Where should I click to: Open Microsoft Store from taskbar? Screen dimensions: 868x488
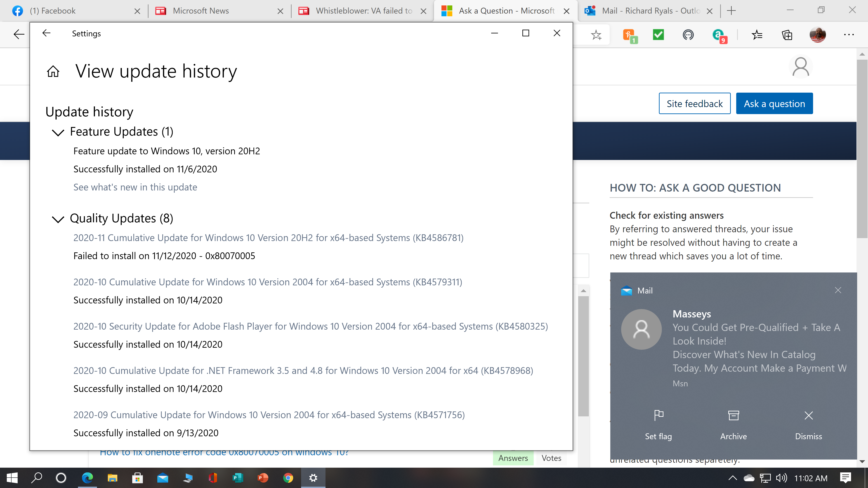tap(137, 478)
